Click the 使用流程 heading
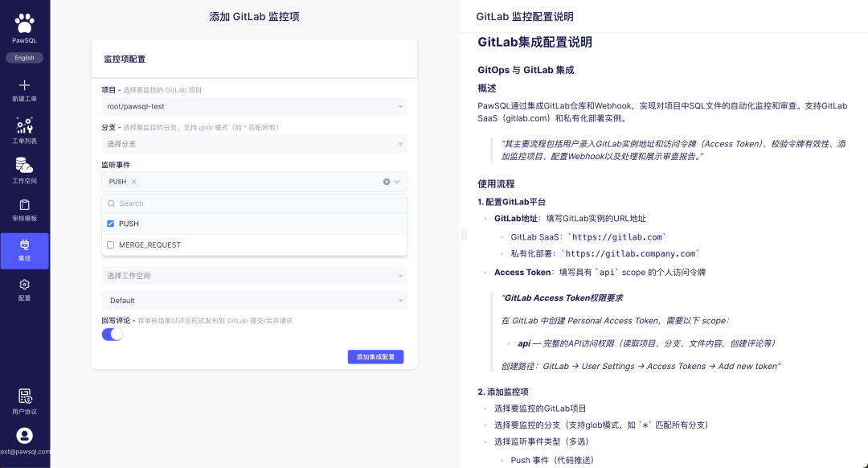This screenshot has height=468, width=868. 496,184
